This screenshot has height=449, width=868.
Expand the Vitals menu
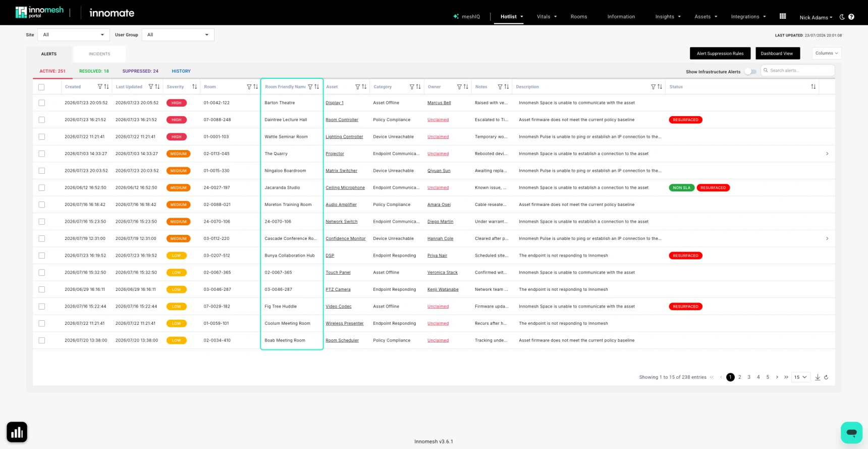click(547, 17)
